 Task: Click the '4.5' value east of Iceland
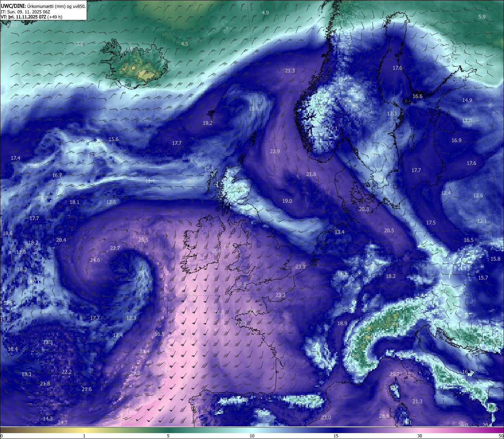(184, 44)
